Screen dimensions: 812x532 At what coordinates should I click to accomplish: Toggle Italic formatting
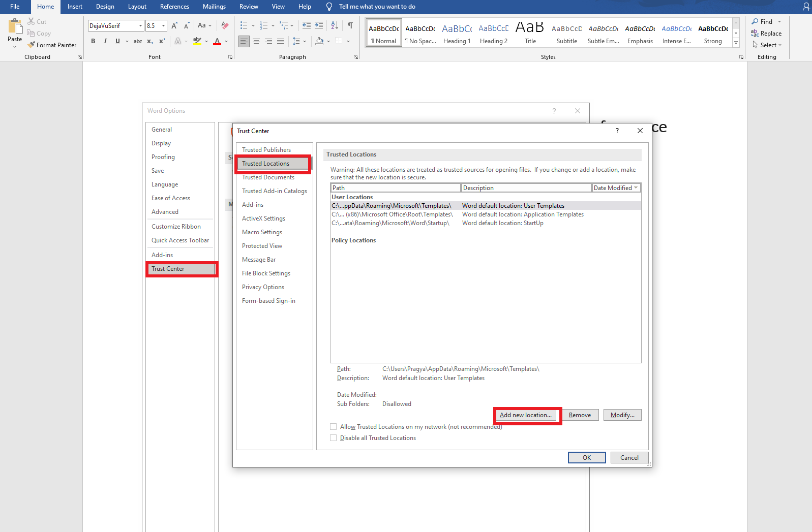pos(105,41)
